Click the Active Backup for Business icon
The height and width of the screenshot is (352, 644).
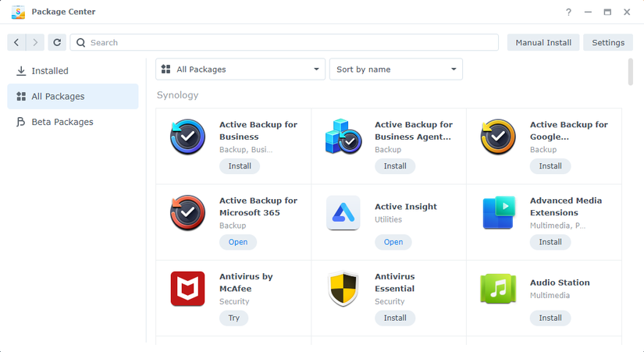pyautogui.click(x=187, y=137)
